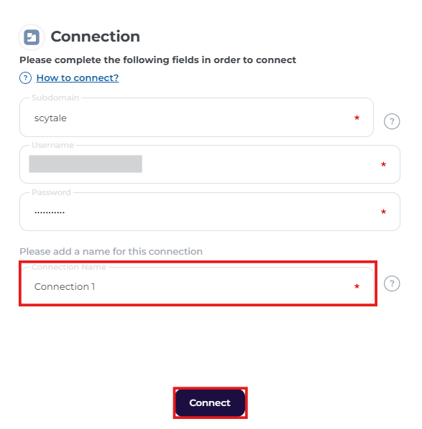This screenshot has height=429, width=422.
Task: Focus the Password input field
Action: click(x=210, y=212)
